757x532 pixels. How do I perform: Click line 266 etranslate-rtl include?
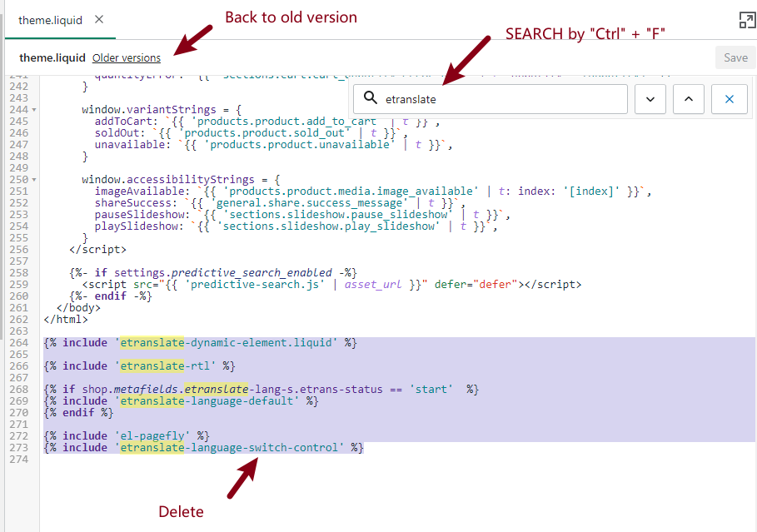pos(139,366)
